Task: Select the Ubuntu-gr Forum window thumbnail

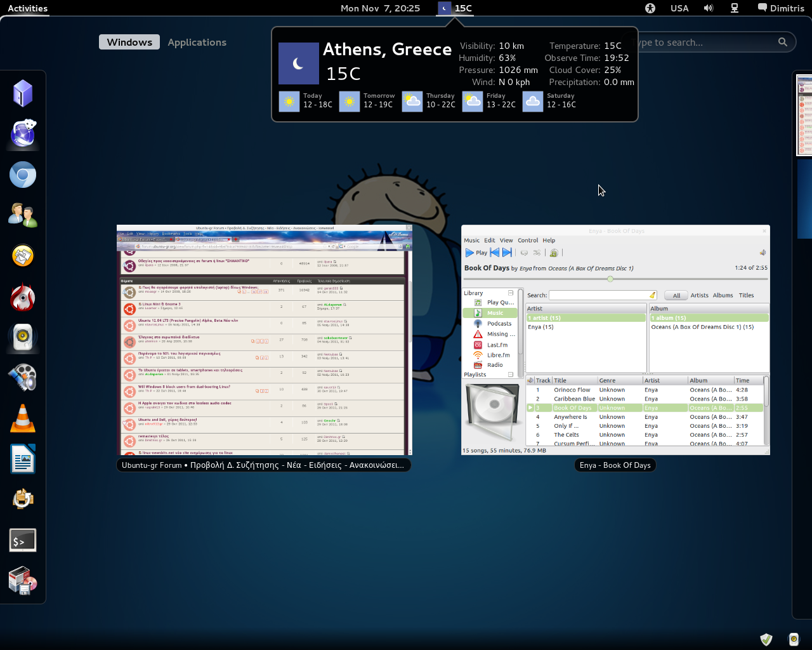Action: 265,340
